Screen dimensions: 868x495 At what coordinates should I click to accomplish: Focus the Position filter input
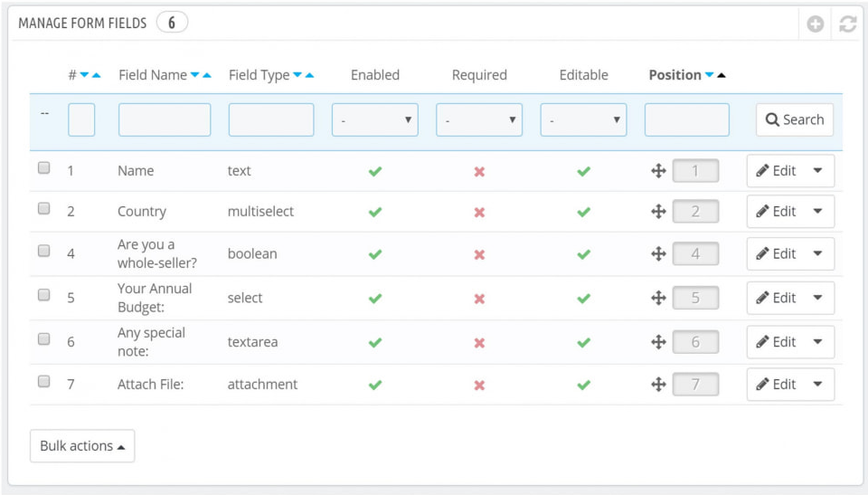[687, 119]
